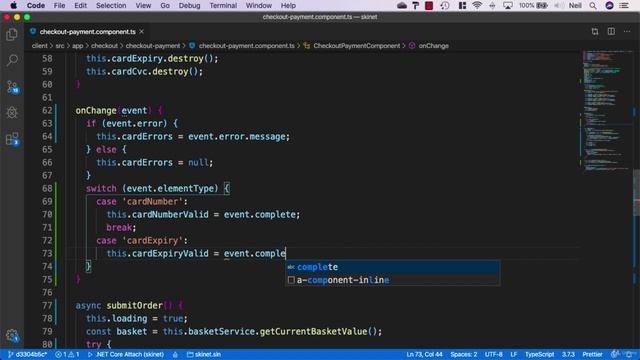Open the Debug view in the activity bar
Screen dimensions: 640x360
[x=12, y=113]
